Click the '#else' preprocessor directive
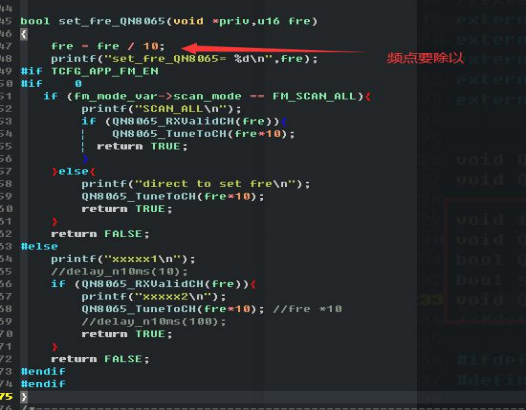Viewport: 526px width, 410px height. click(x=39, y=247)
